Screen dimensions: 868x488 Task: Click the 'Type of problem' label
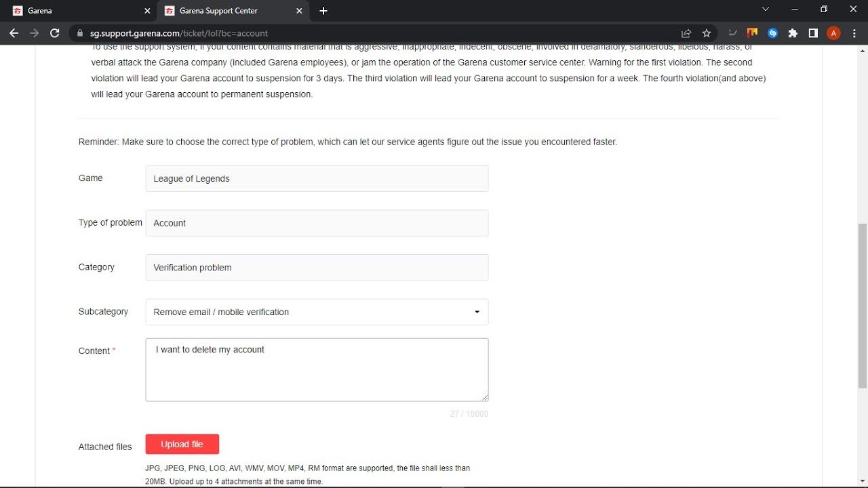click(111, 222)
